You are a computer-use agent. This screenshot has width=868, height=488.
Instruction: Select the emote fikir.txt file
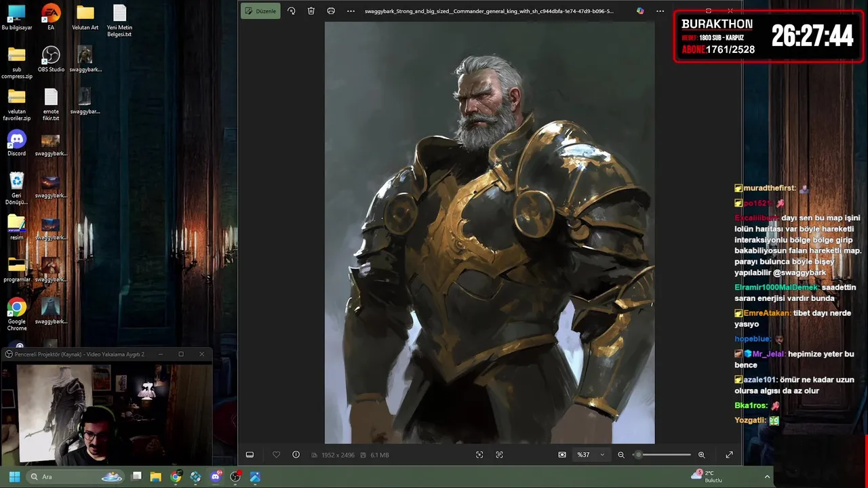[x=51, y=105]
